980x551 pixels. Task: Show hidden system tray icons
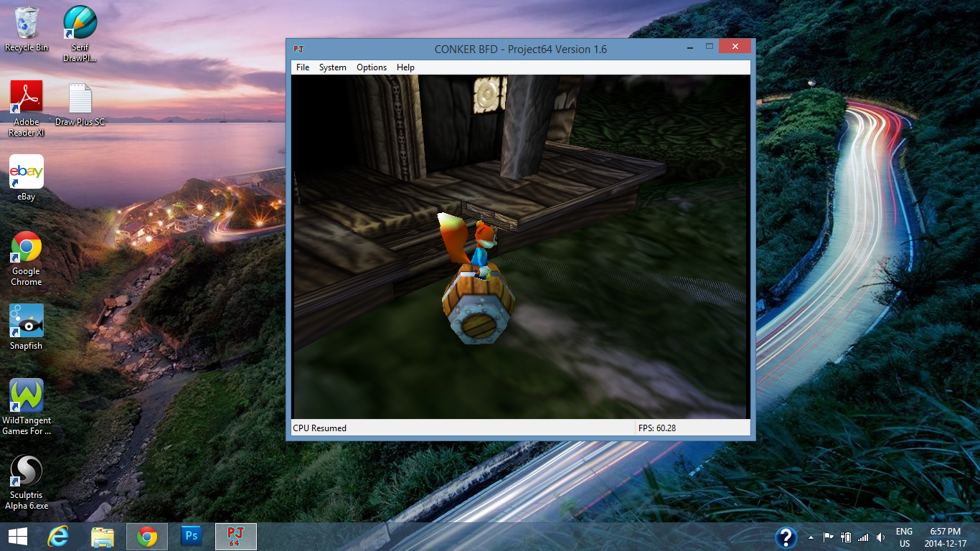pos(811,537)
